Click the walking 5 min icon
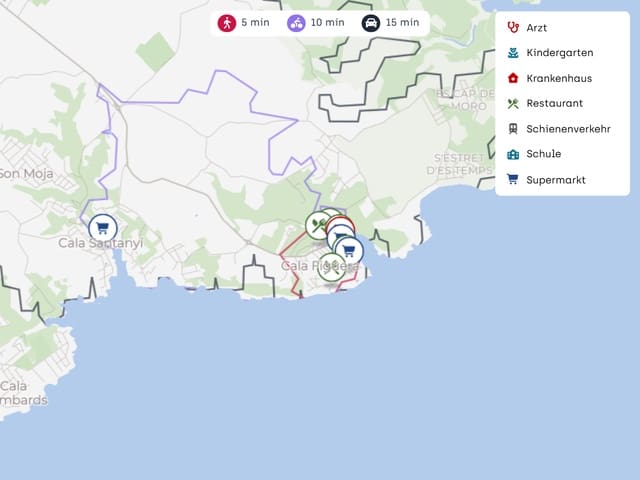This screenshot has width=640, height=480. click(227, 23)
